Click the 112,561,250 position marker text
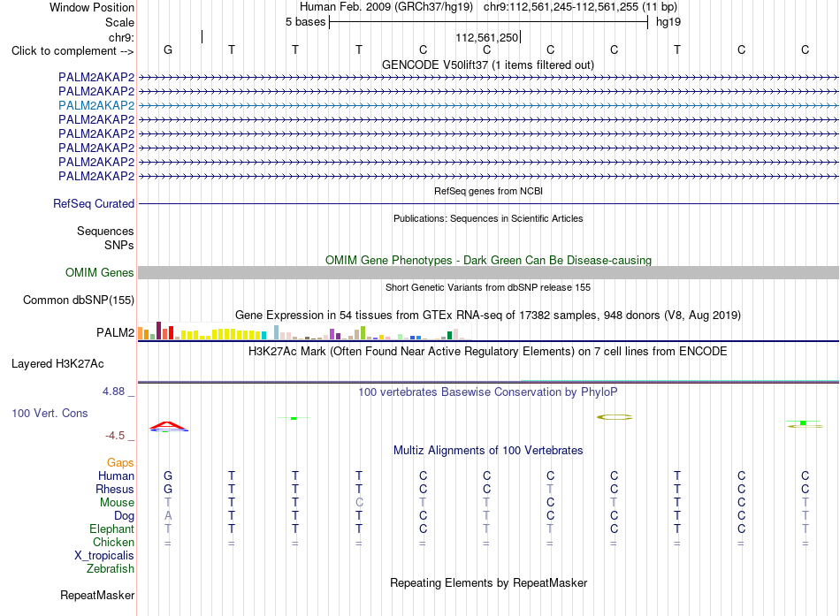840x616 pixels. pyautogui.click(x=487, y=37)
